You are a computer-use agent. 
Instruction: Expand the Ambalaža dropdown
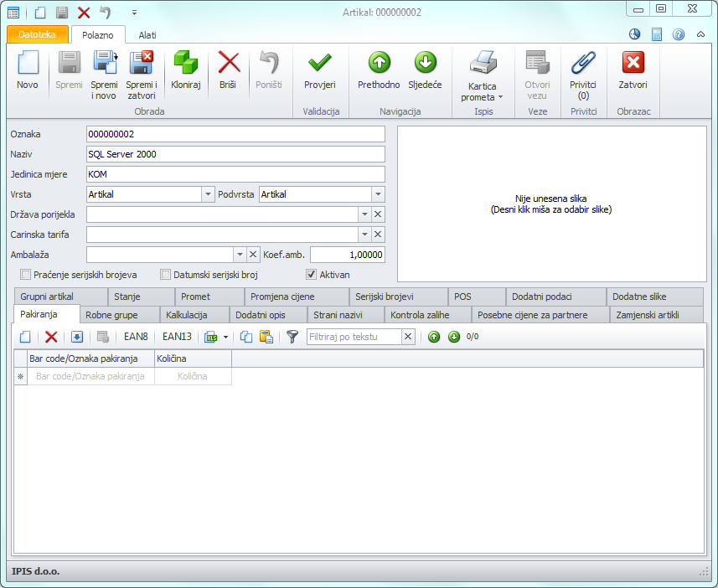point(240,255)
